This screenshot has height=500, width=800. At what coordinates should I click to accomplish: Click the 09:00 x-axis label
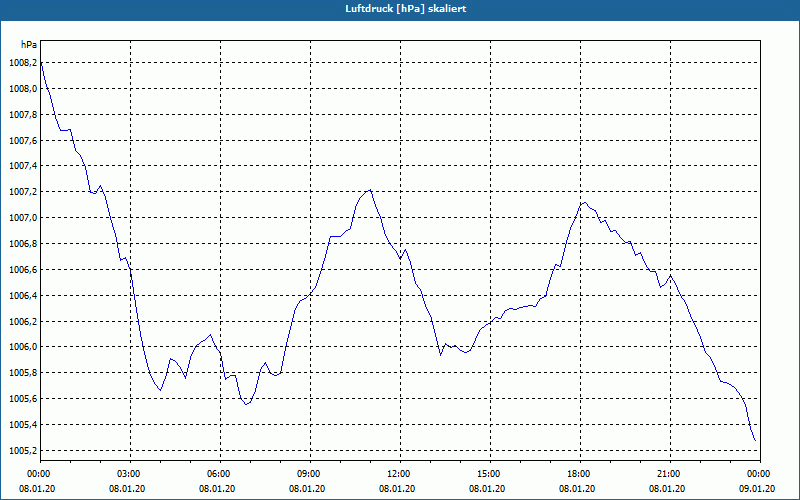pyautogui.click(x=310, y=474)
